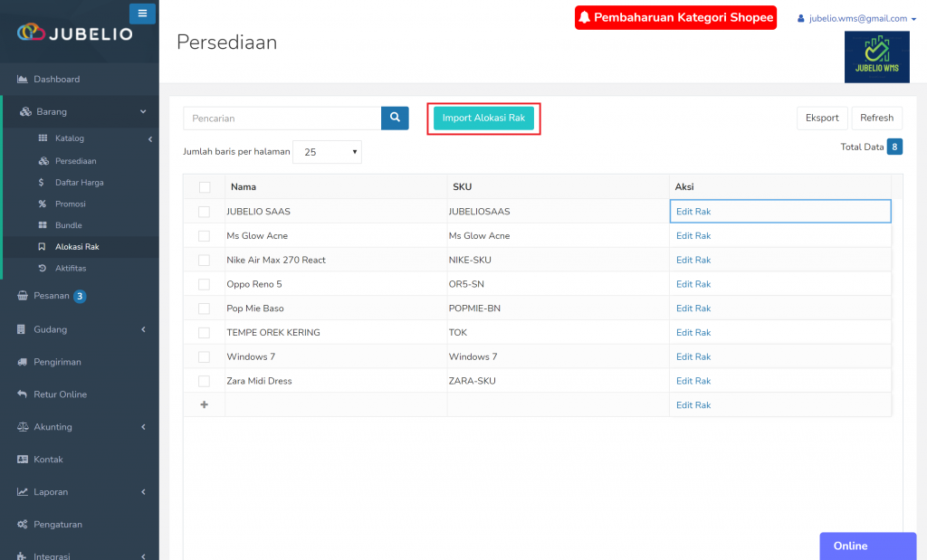Click the Eksport button
This screenshot has height=560, width=927.
coord(822,118)
